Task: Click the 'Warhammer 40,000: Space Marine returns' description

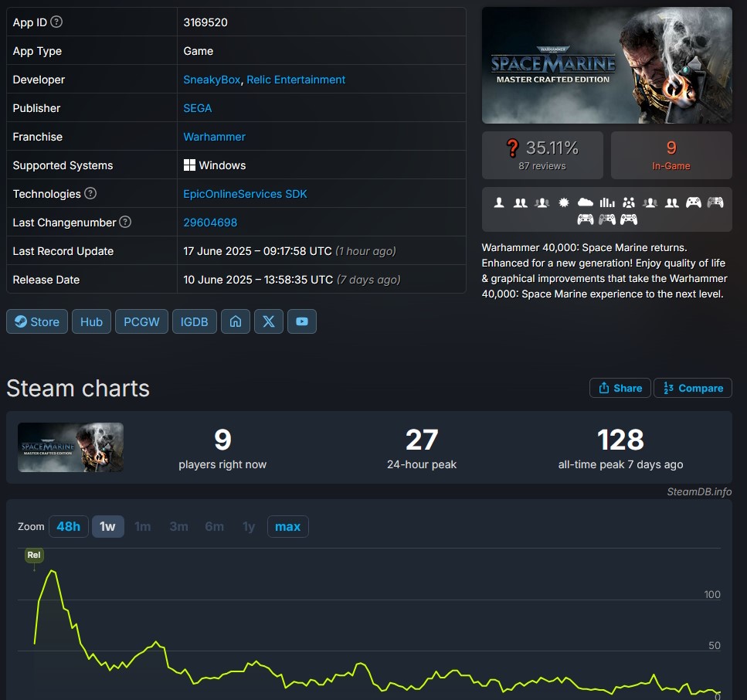Action: click(605, 270)
